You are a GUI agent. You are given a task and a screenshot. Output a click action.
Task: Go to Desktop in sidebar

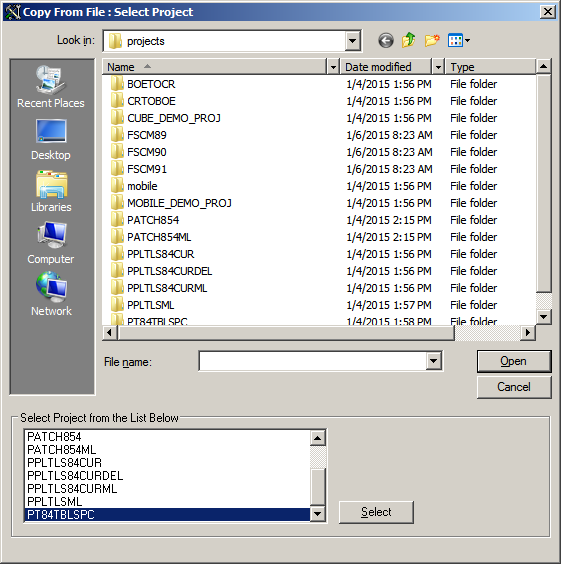51,140
